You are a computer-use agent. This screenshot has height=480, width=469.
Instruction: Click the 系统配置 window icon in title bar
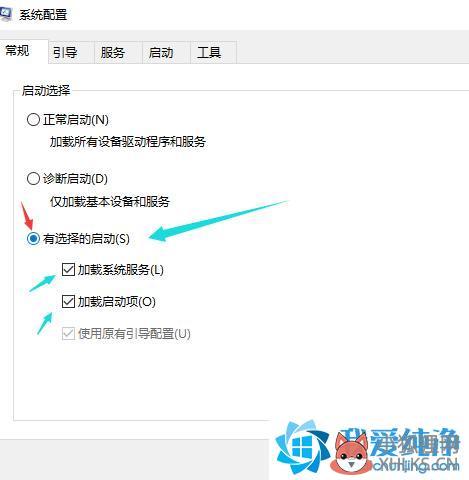click(x=5, y=15)
